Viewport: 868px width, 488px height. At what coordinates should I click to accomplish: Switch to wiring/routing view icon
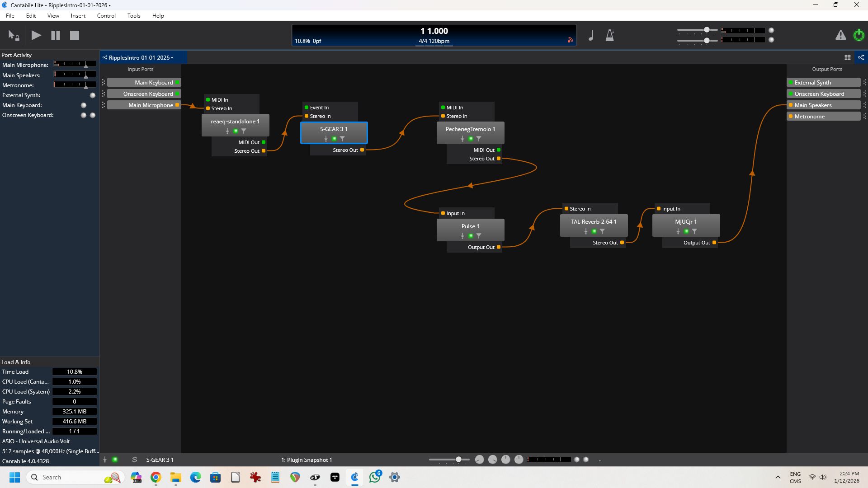[861, 57]
